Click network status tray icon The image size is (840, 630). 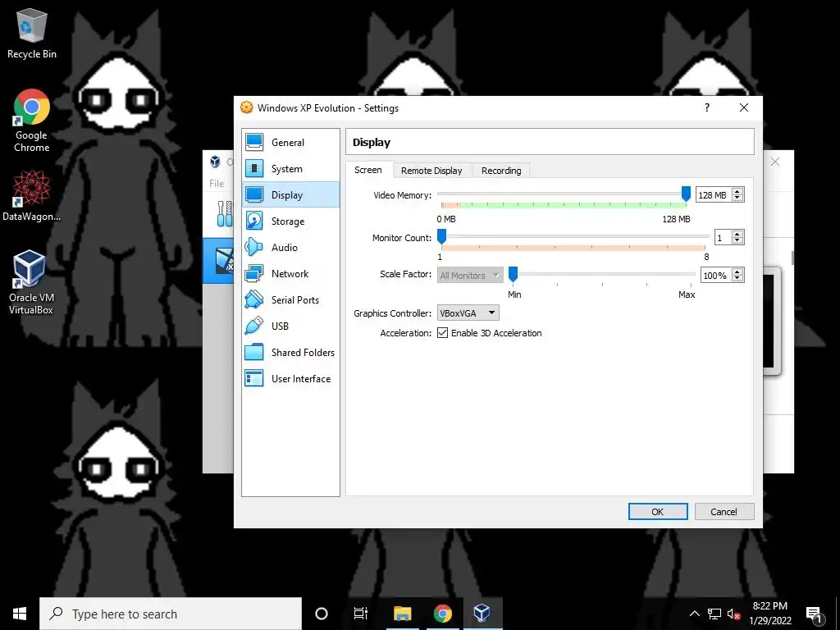pyautogui.click(x=714, y=614)
